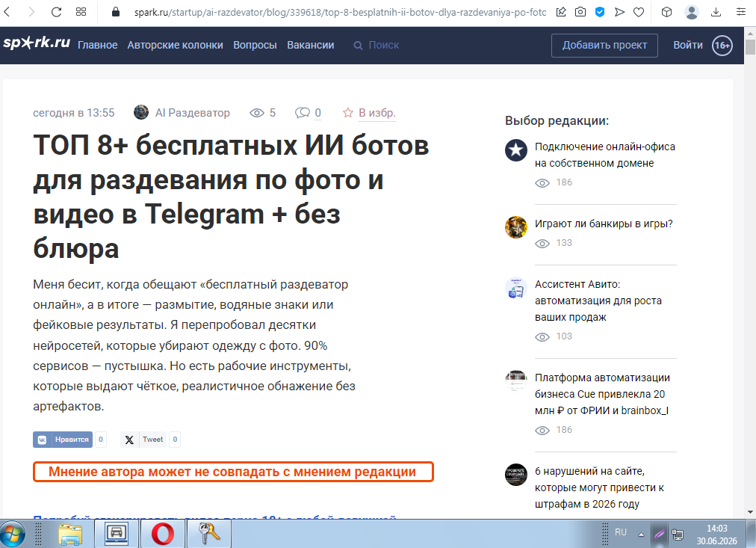Open the speed dial grid icon
Image resolution: width=756 pixels, height=548 pixels.
[x=81, y=11]
